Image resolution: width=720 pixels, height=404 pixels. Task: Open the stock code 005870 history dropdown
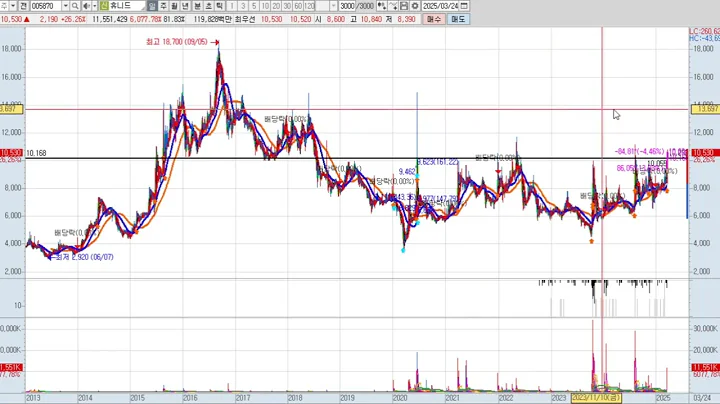(x=65, y=6)
